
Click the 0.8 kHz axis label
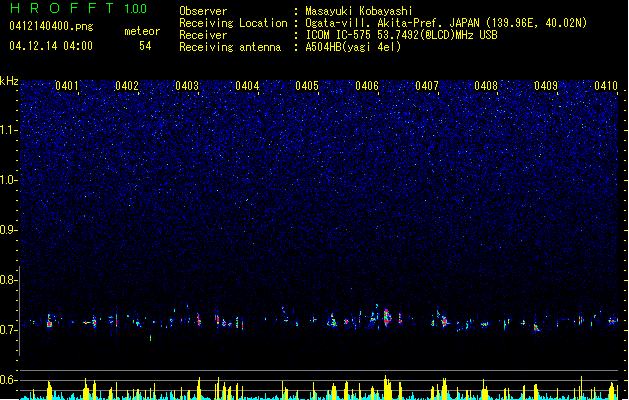point(9,280)
